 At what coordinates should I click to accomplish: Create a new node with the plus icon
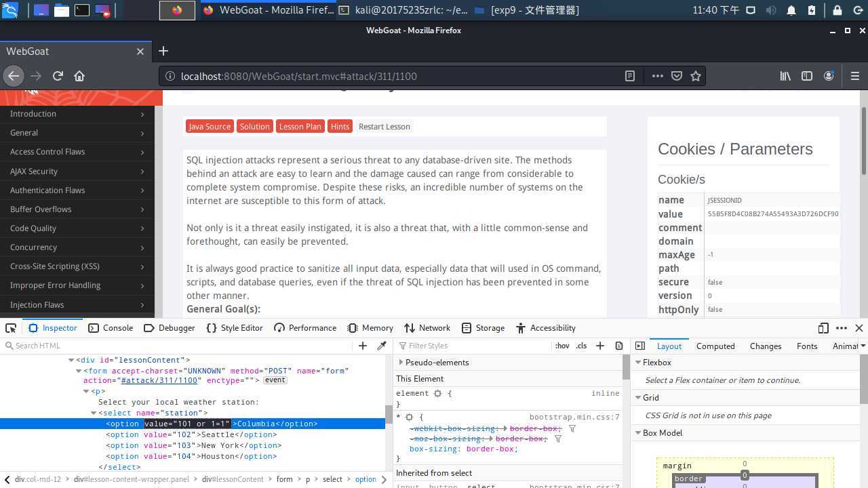[x=363, y=346]
